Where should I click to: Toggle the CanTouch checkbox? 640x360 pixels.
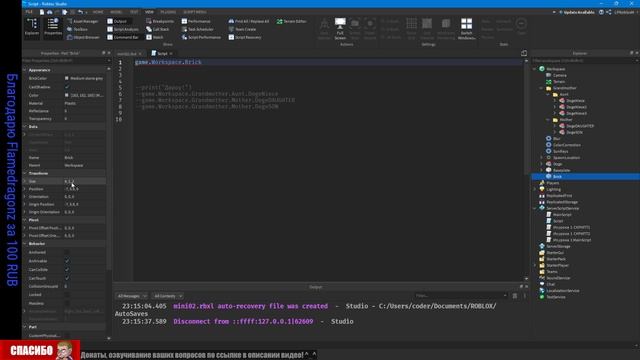click(x=67, y=278)
